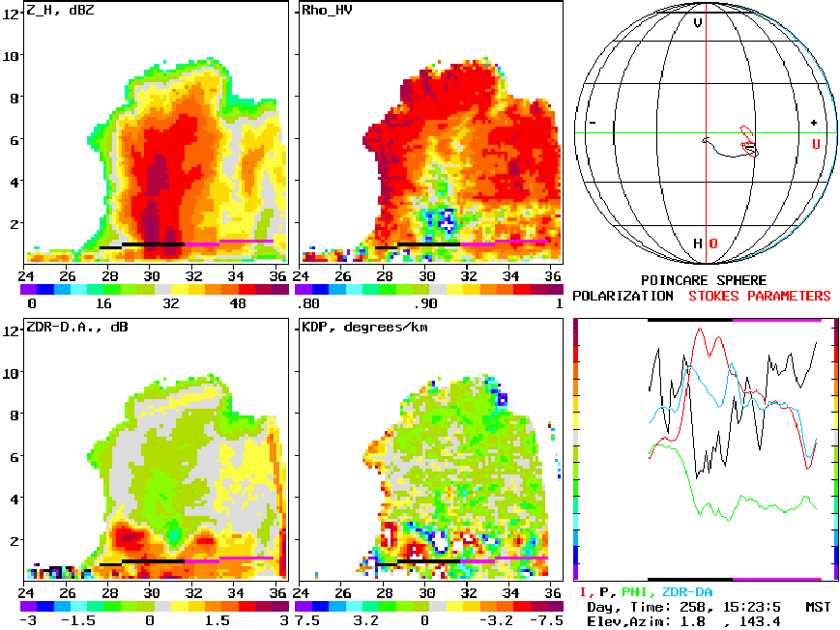Click the Z_H, dBZ panel title

(60, 11)
